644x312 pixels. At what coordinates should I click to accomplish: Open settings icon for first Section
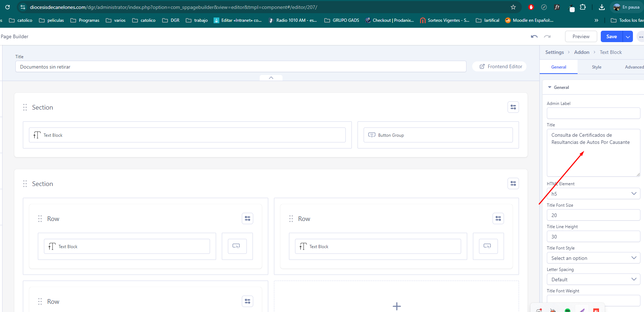(513, 107)
